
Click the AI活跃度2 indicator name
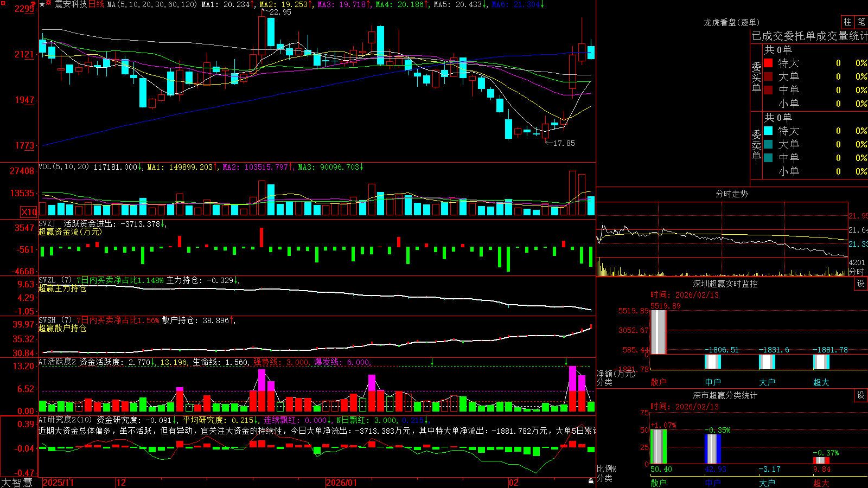pyautogui.click(x=57, y=362)
